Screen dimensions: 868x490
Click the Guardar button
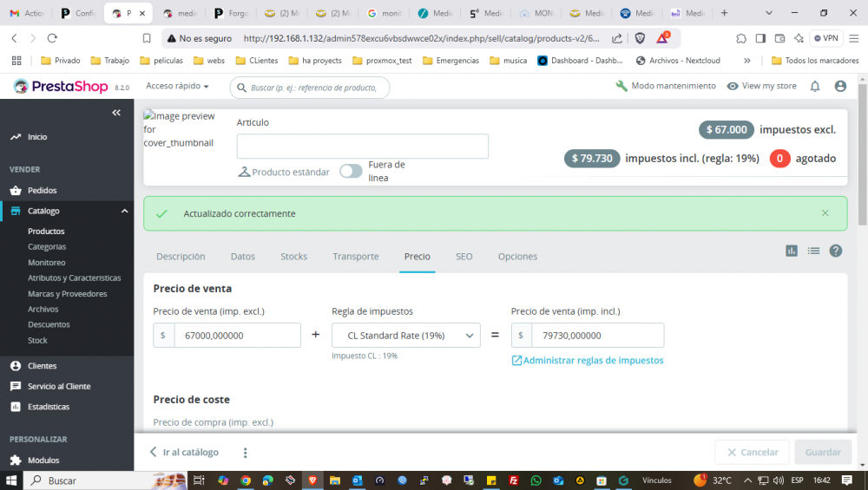(x=823, y=453)
